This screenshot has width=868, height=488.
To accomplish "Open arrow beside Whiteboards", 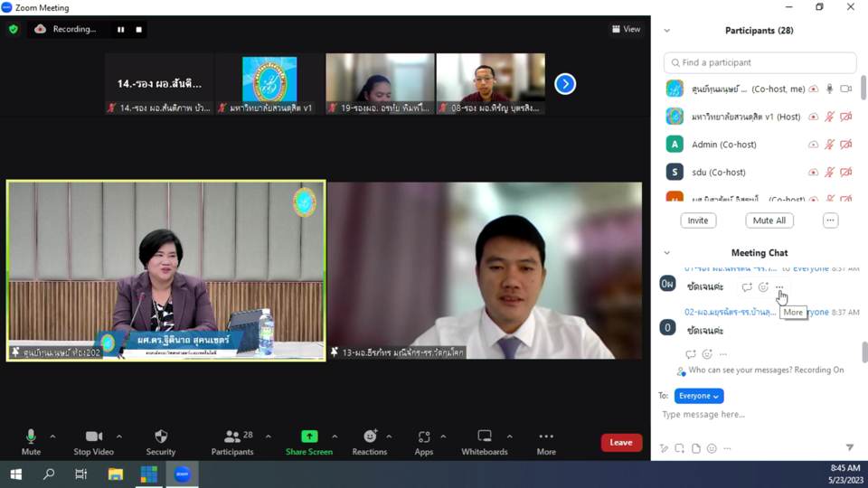I will 510,436.
